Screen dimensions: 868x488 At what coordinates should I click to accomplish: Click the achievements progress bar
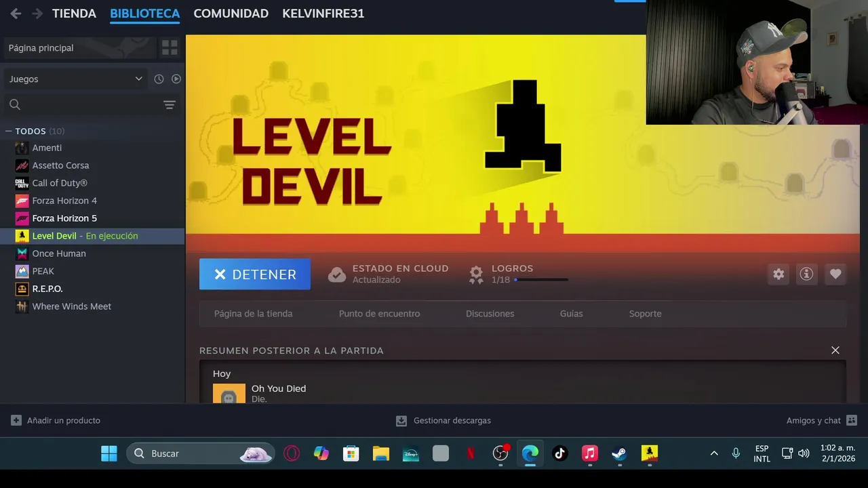coord(541,279)
